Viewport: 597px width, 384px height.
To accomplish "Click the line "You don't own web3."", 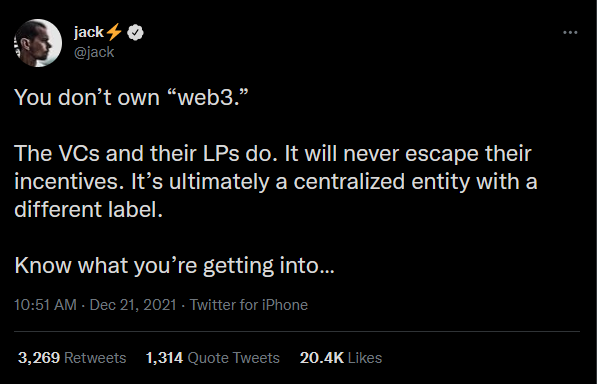I will [131, 97].
